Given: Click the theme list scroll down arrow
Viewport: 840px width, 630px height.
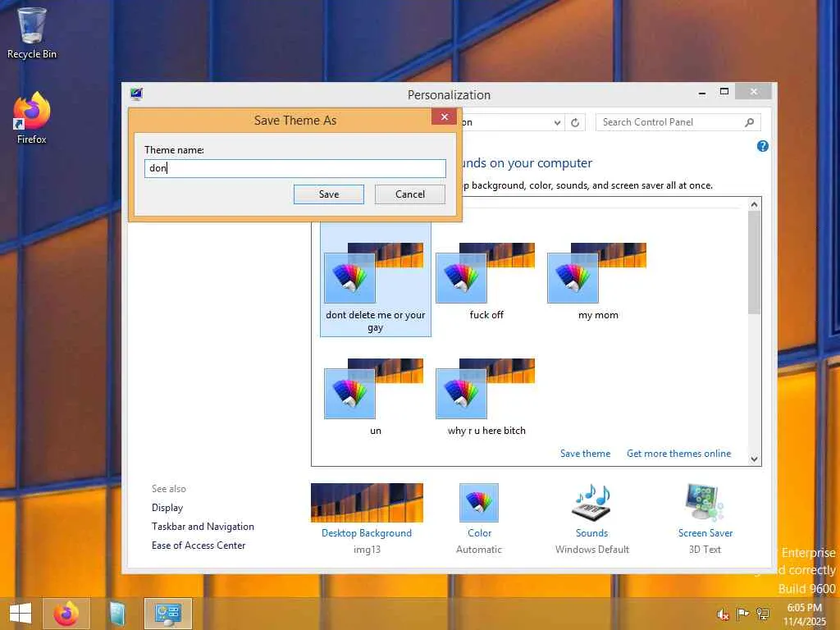Looking at the screenshot, I should click(x=755, y=459).
